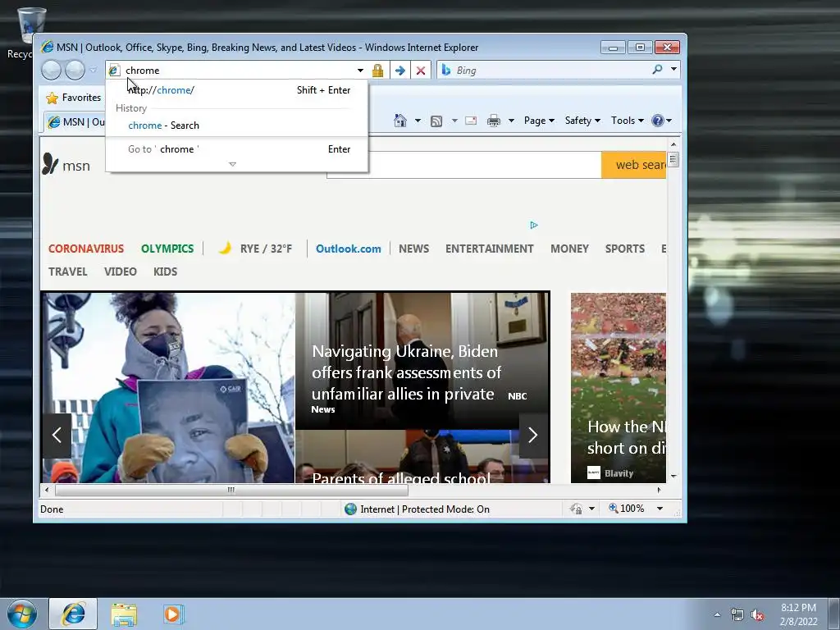The width and height of the screenshot is (840, 630).
Task: Open the SPORTS section
Action: point(624,249)
